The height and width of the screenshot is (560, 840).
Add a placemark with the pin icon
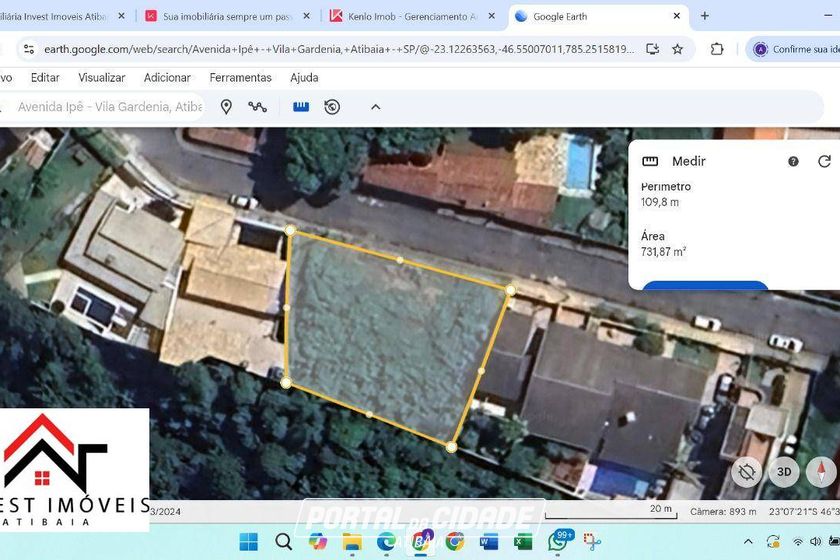226,107
